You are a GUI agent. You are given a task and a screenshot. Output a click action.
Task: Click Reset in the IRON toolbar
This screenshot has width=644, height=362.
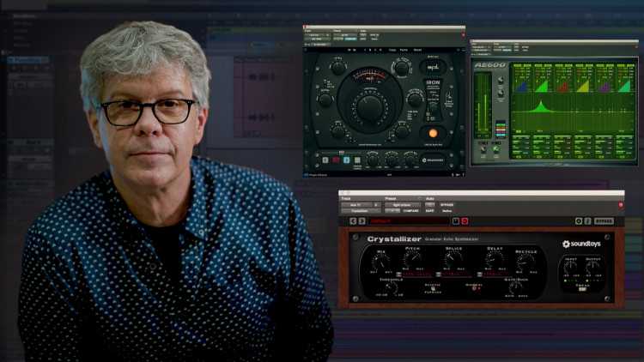(417, 50)
